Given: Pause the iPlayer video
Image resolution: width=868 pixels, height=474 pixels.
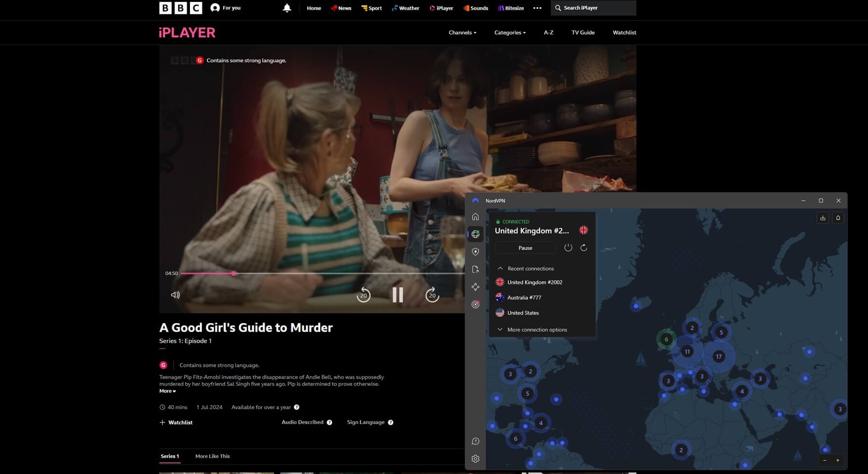Looking at the screenshot, I should (x=398, y=295).
